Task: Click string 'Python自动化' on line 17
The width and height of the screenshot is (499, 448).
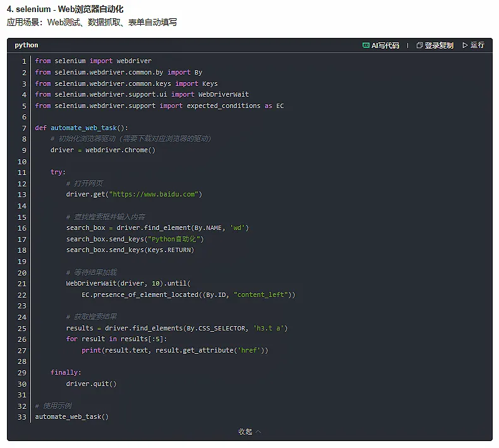Action: (176, 239)
